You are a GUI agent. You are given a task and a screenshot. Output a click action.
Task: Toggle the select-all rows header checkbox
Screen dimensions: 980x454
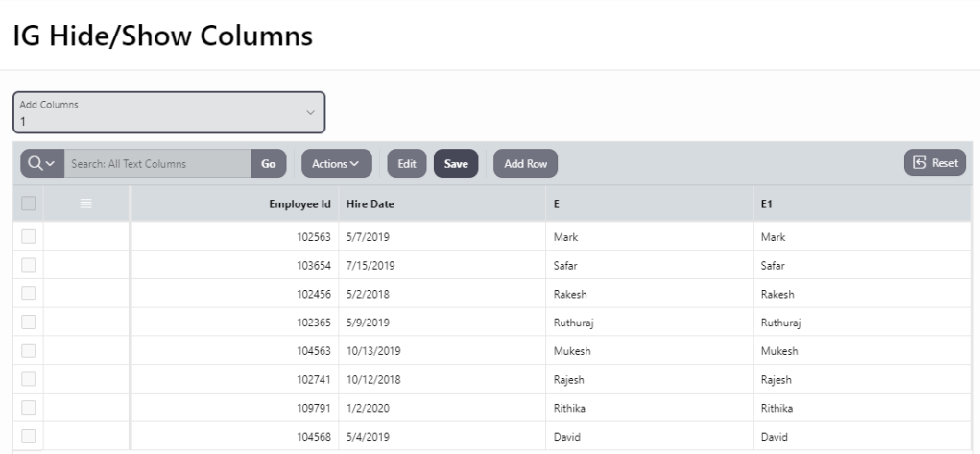pos(28,203)
